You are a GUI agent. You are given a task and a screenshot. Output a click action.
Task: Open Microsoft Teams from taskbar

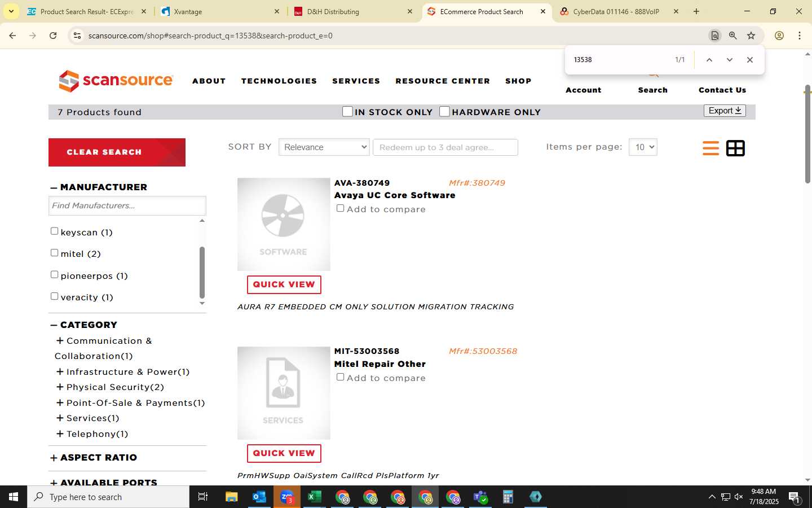tap(480, 497)
